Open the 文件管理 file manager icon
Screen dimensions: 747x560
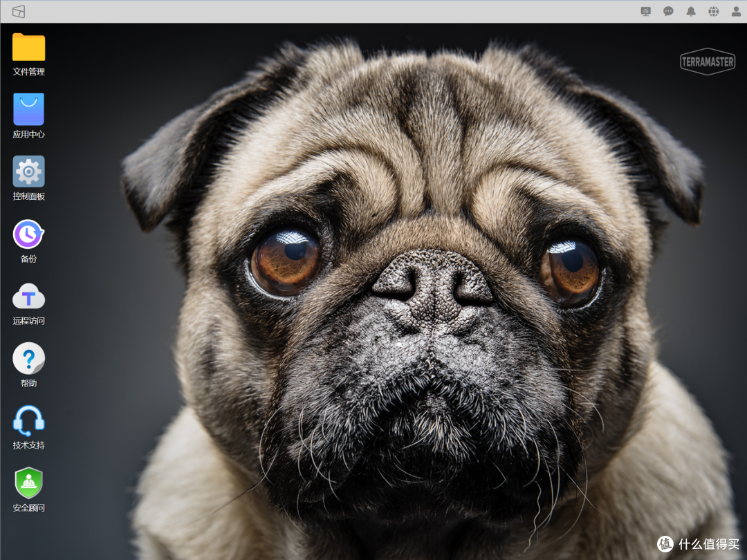[28, 47]
